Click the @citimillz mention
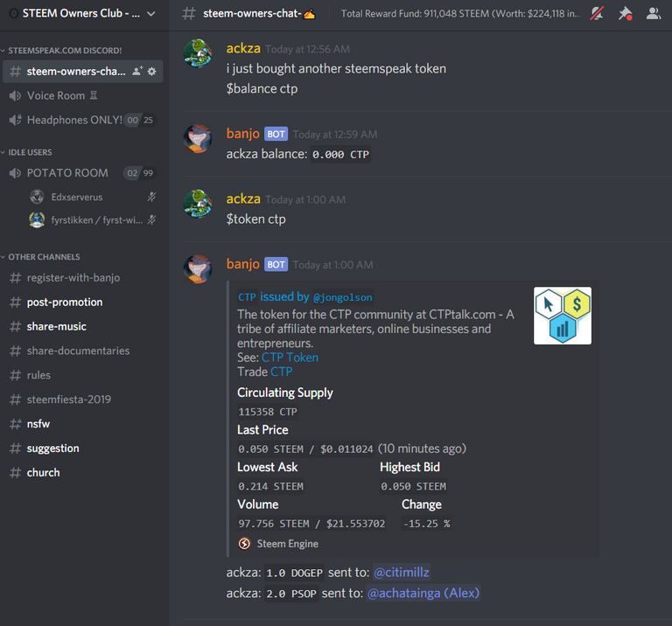The width and height of the screenshot is (672, 626). [x=401, y=573]
